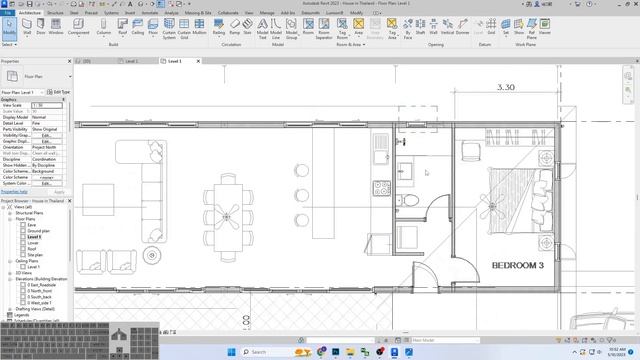Viewport: 640px width, 360px height.
Task: Open the Architecture ribbon tab
Action: click(30, 13)
